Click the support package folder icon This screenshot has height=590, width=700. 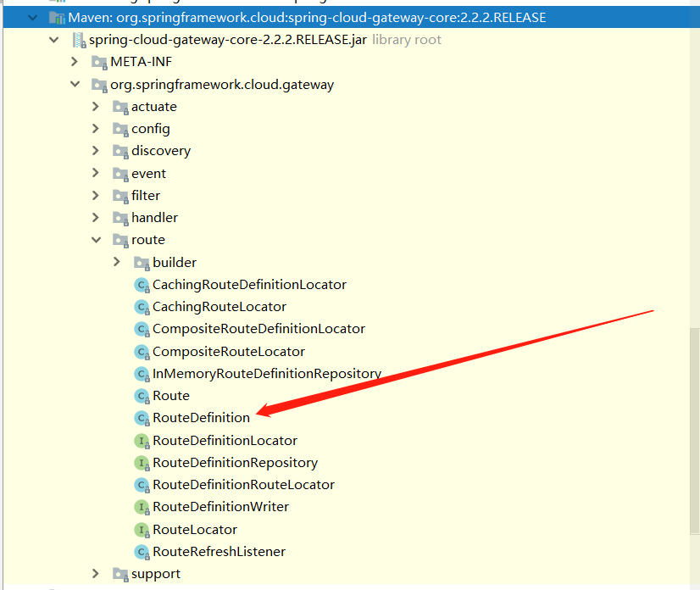click(120, 574)
